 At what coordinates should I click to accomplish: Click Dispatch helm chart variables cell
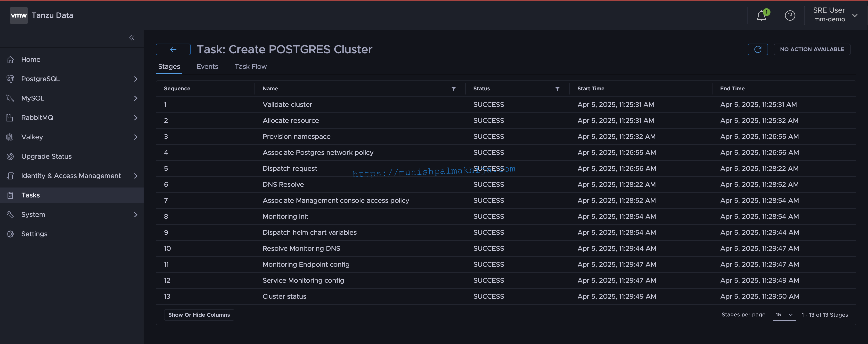(309, 233)
